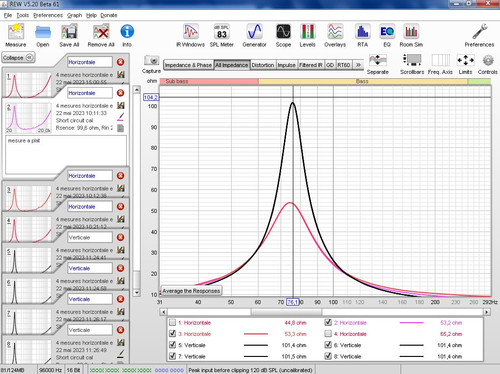The width and height of the screenshot is (500, 374).
Task: Click the vertical axis scroll-down arrow
Action: (x=136, y=293)
